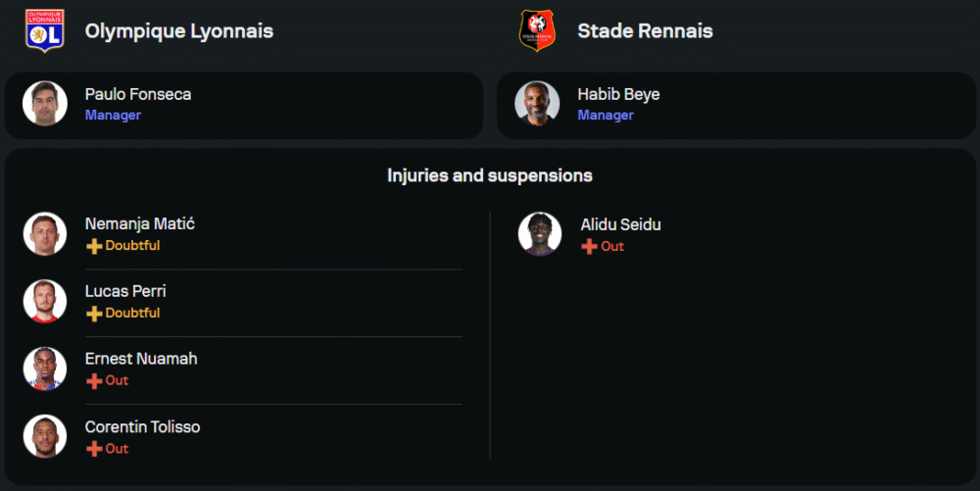Image resolution: width=980 pixels, height=491 pixels.
Task: Open Habib Beye's manager photo
Action: 537,104
